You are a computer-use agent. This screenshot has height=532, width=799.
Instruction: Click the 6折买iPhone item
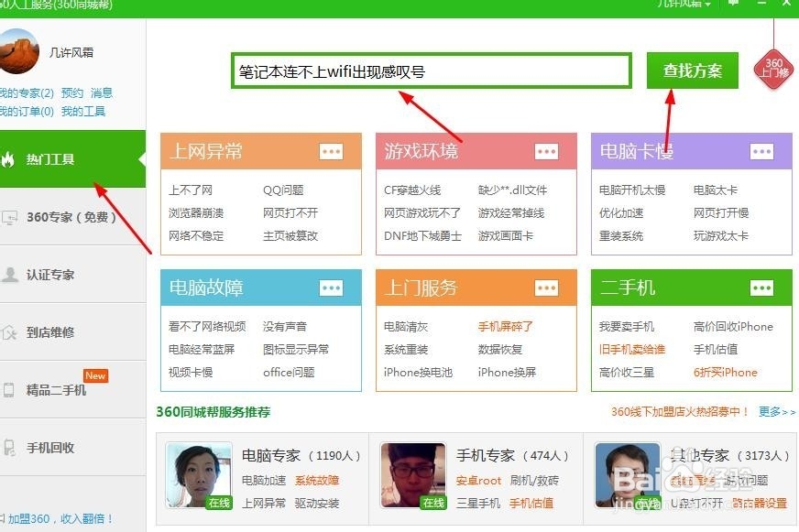pos(725,372)
